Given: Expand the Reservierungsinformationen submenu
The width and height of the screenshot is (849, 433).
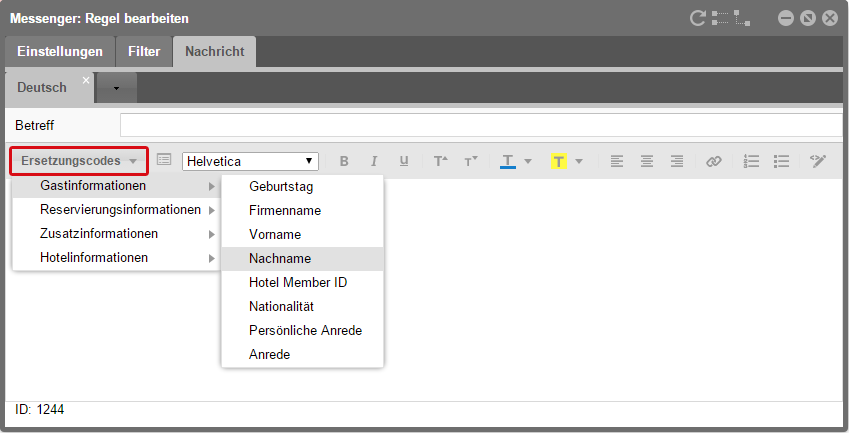Looking at the screenshot, I should click(121, 210).
